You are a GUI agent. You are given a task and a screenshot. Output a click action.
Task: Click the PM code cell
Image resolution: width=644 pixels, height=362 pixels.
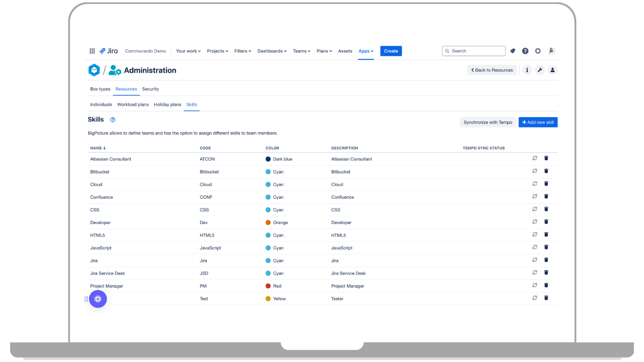point(203,286)
